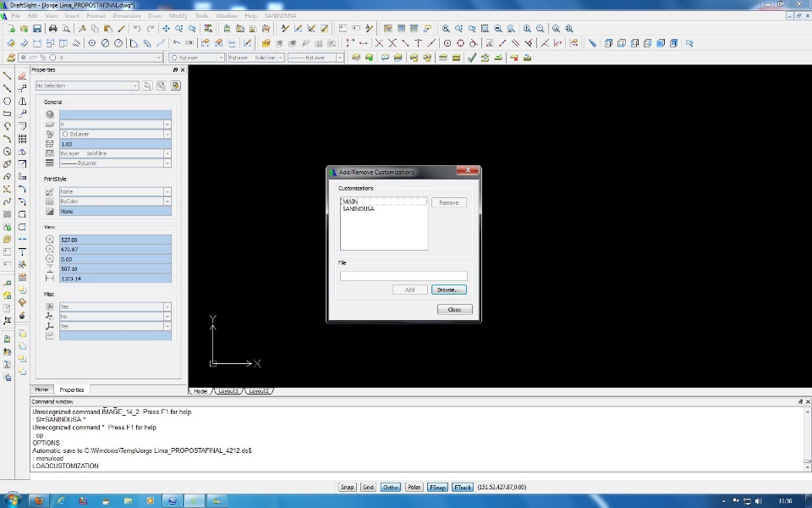Open the Misc No value dropdown

[167, 316]
